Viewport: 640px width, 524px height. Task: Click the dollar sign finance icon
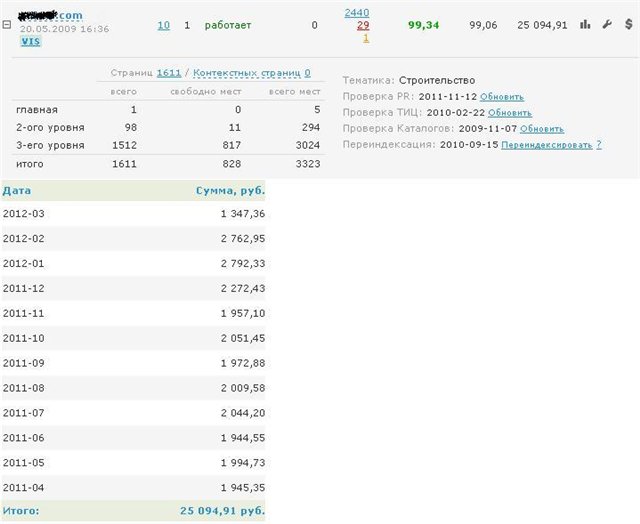[x=628, y=25]
